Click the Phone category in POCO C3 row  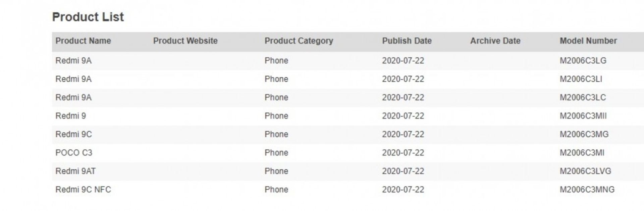pos(276,153)
